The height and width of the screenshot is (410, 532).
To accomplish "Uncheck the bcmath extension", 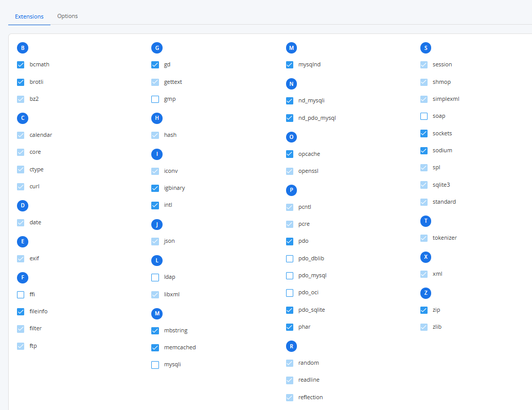I will [x=21, y=65].
